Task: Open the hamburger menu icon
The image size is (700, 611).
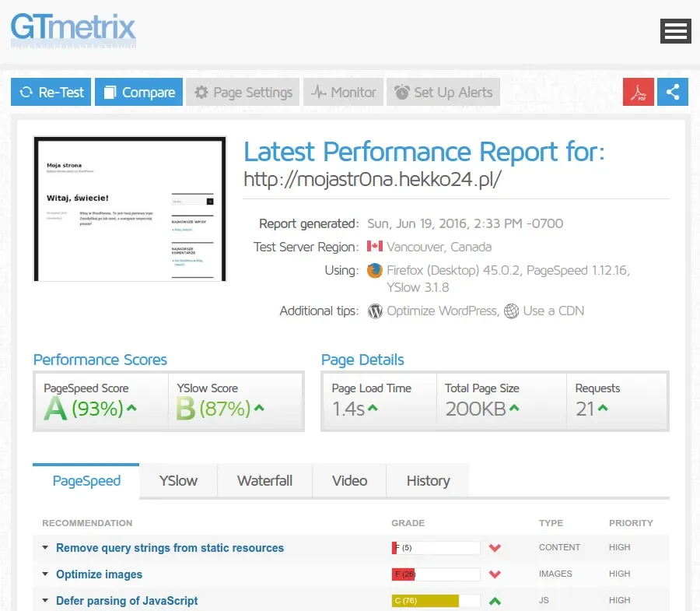Action: 675,31
